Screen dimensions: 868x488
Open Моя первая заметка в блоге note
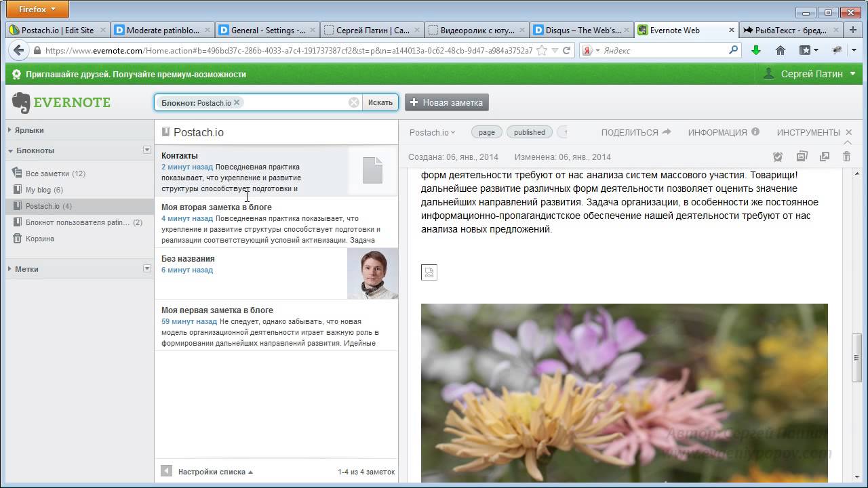(x=277, y=325)
